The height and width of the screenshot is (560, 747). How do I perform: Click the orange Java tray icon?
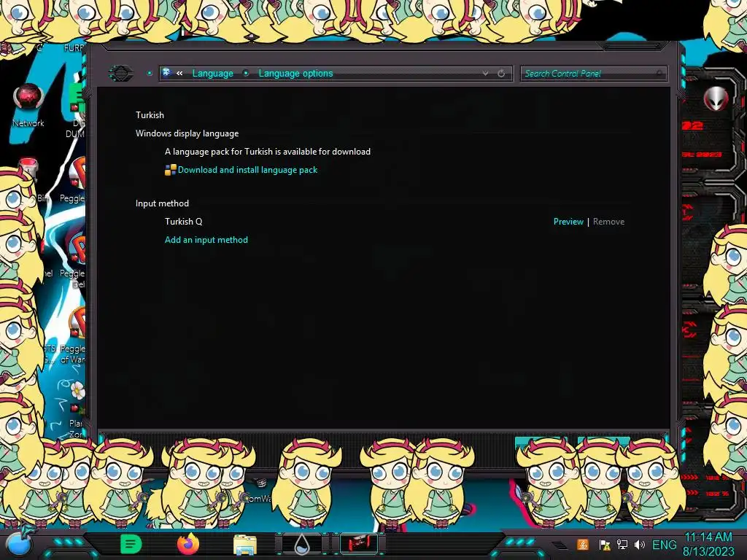coord(582,545)
